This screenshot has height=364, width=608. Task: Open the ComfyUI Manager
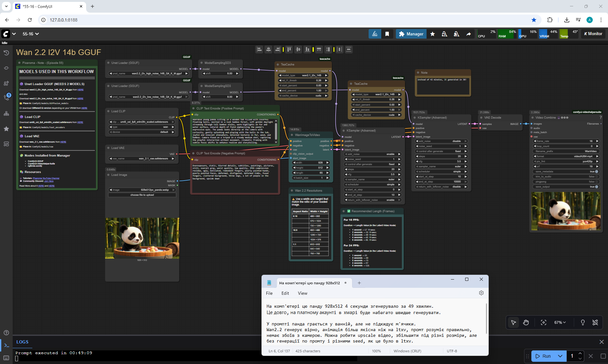click(411, 34)
